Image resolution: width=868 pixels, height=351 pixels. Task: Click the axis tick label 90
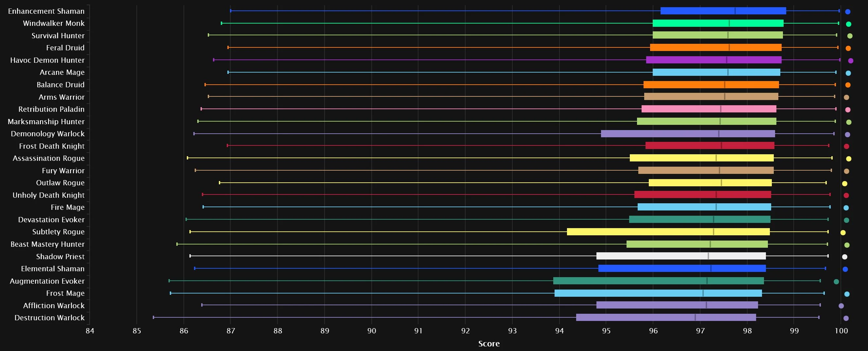pos(372,331)
